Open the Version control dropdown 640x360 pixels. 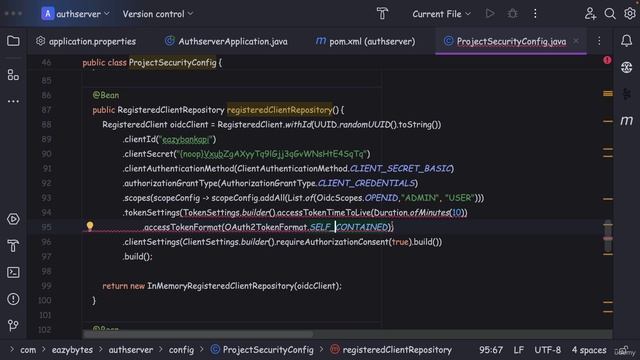(x=158, y=14)
